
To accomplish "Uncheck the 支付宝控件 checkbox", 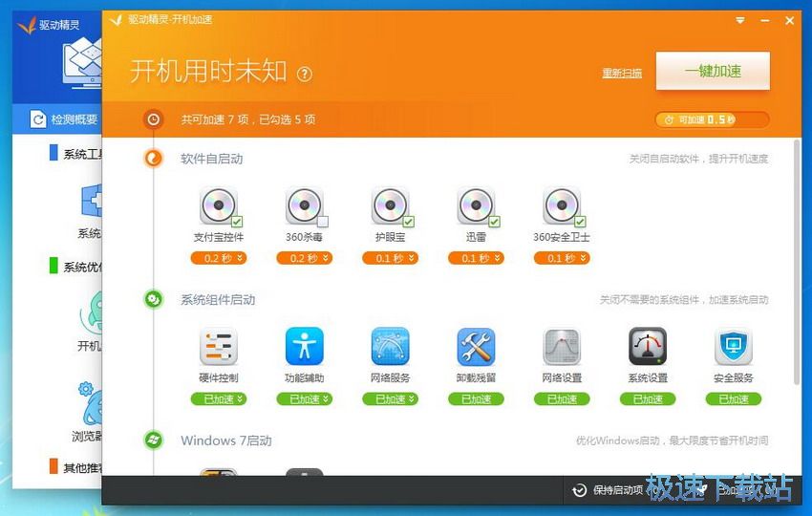I will click(237, 222).
